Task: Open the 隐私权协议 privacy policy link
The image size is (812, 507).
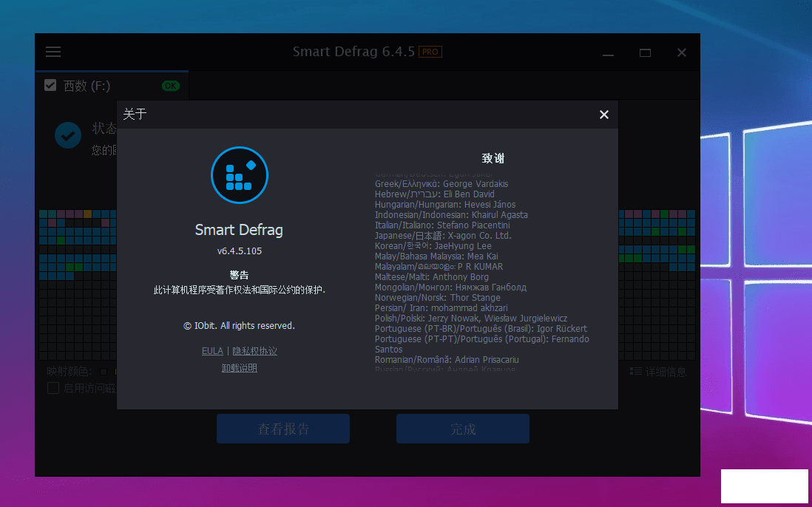Action: click(255, 351)
